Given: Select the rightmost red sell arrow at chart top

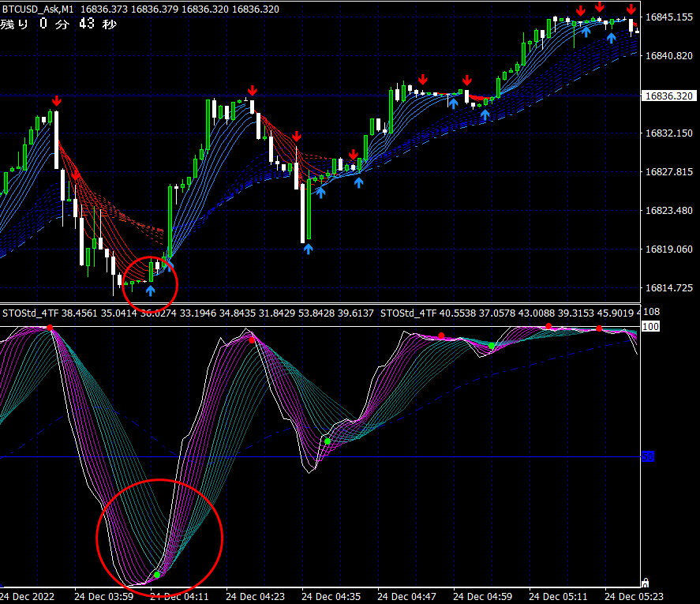Looking at the screenshot, I should [631, 9].
